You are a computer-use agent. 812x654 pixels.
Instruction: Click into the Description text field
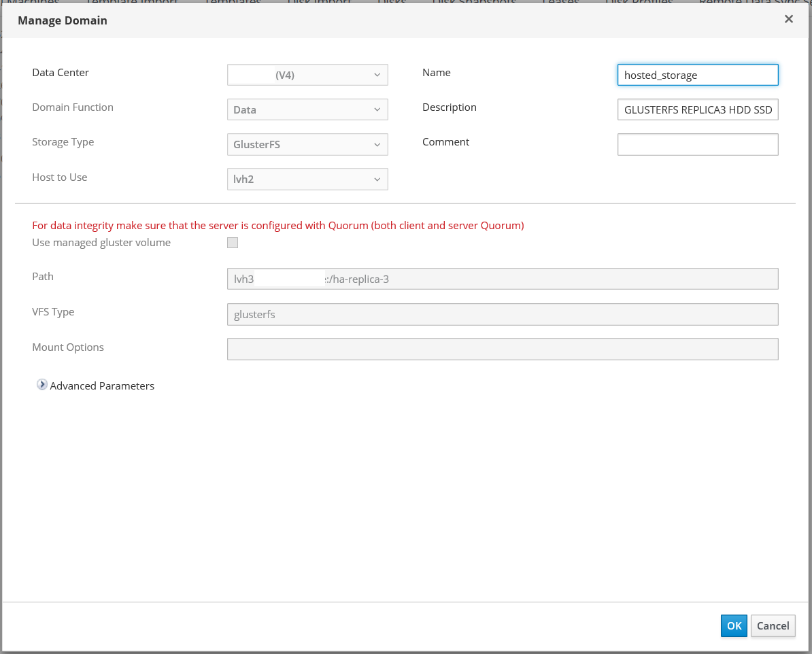tap(697, 109)
